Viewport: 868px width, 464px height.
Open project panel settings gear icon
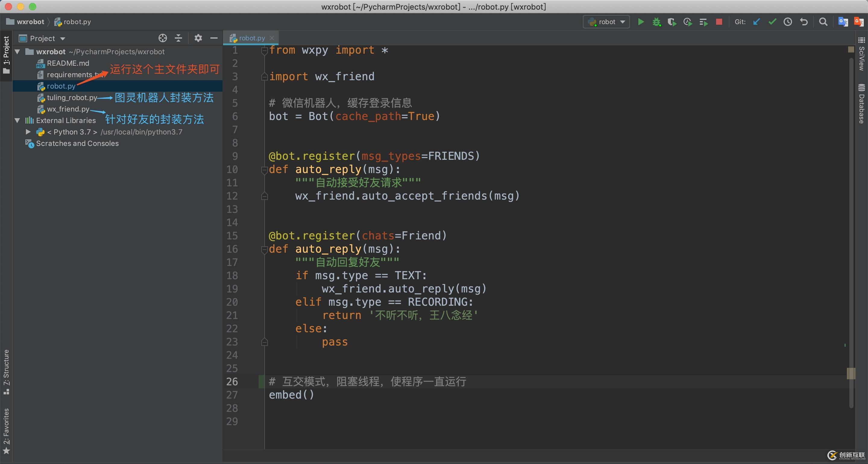pyautogui.click(x=198, y=38)
